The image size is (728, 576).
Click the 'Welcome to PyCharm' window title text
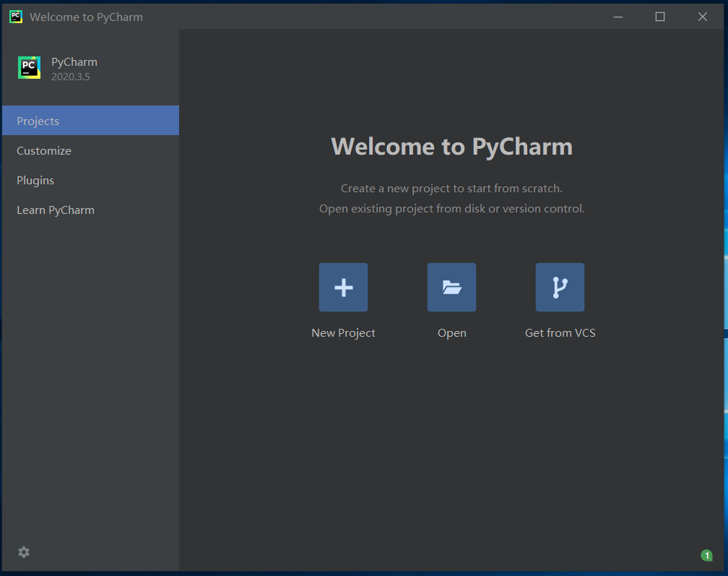[87, 17]
